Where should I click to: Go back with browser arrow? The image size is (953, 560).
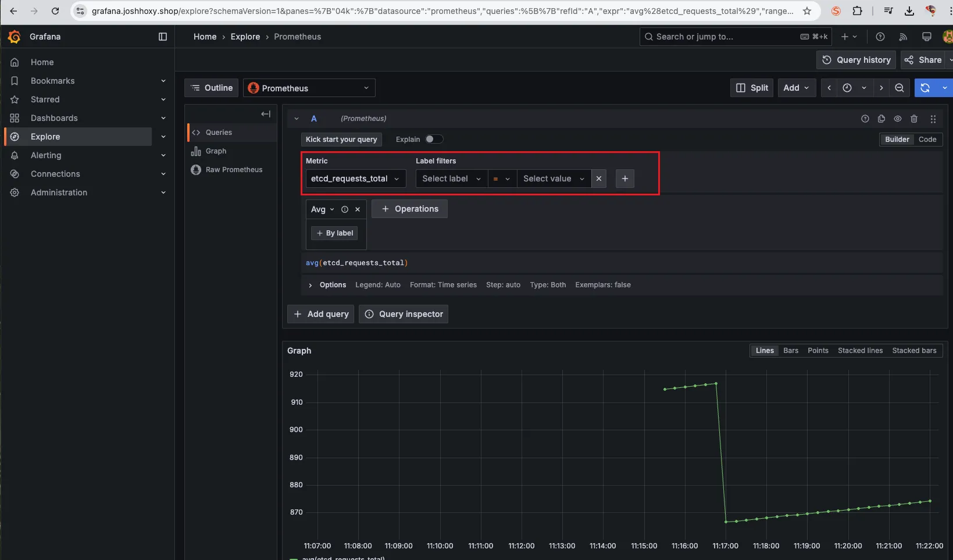point(13,11)
